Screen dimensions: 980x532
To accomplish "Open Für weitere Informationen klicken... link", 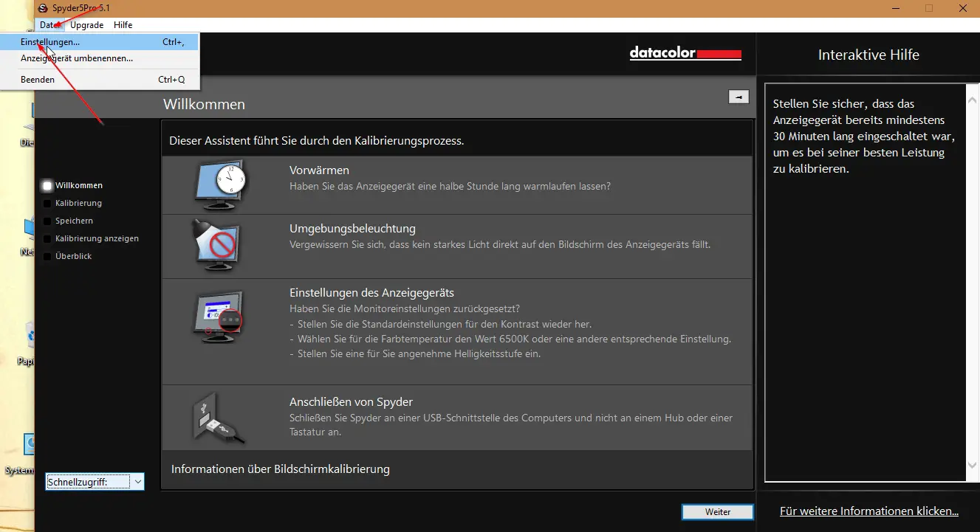I will pos(869,511).
